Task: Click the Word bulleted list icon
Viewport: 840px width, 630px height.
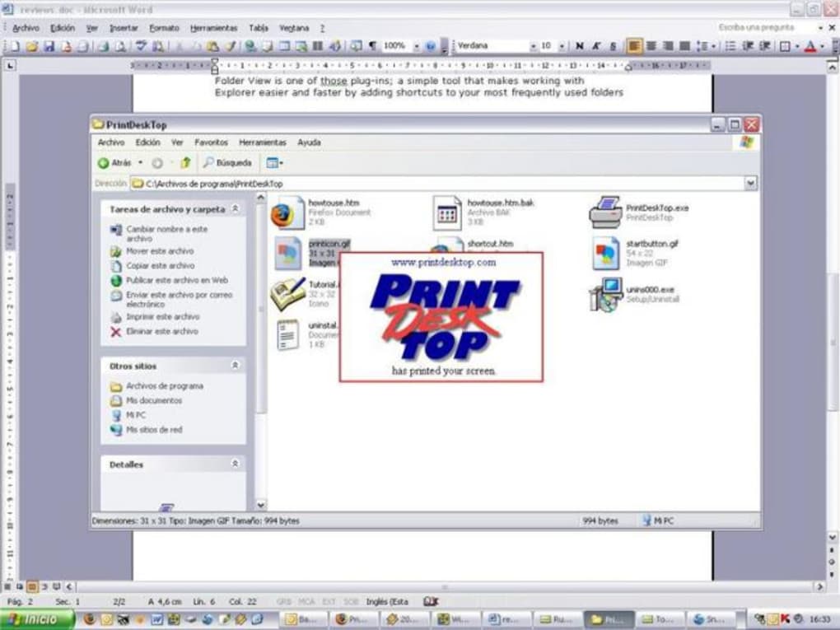Action: point(730,47)
